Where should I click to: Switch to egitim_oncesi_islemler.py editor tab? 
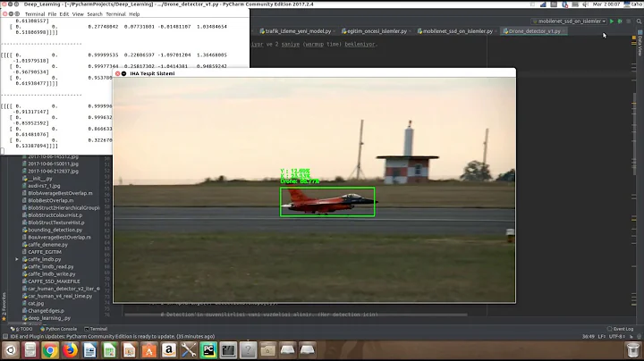point(377,31)
